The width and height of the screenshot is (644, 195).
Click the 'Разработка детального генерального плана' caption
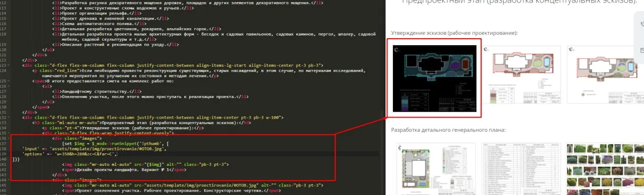448,130
